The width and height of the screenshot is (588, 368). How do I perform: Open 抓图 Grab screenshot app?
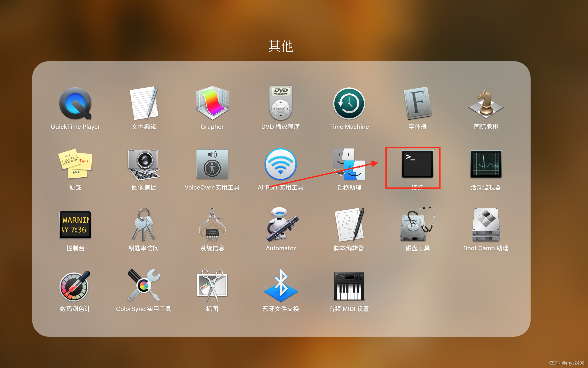click(212, 285)
